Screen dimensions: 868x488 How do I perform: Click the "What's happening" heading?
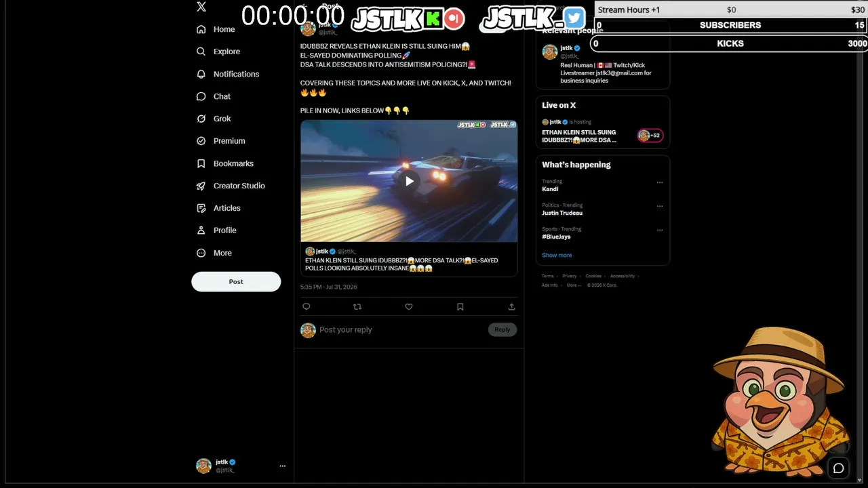tap(576, 165)
